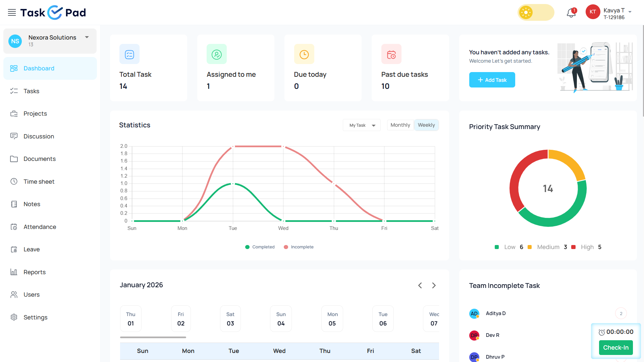Click the Add Task button
The height and width of the screenshot is (362, 644).
tap(492, 80)
